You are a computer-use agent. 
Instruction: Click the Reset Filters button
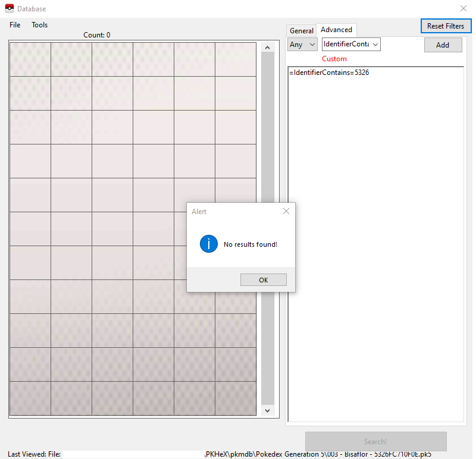(x=446, y=26)
